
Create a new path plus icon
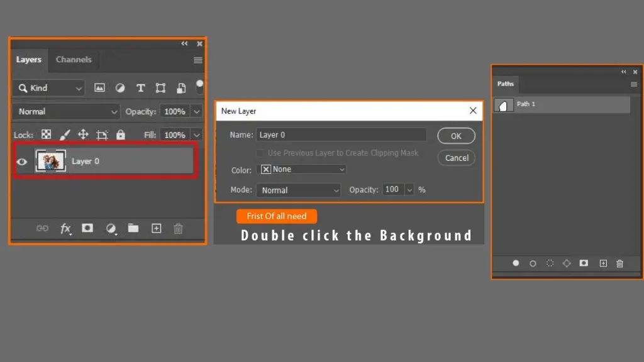click(603, 263)
